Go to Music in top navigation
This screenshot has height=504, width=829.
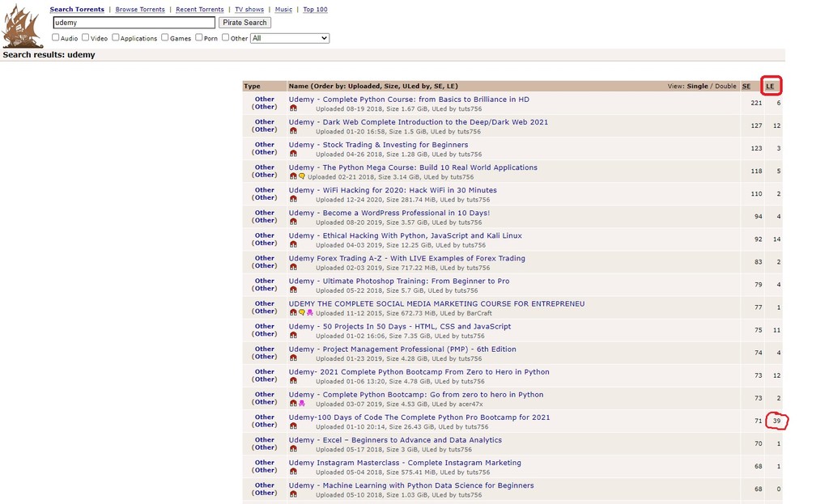(x=283, y=10)
